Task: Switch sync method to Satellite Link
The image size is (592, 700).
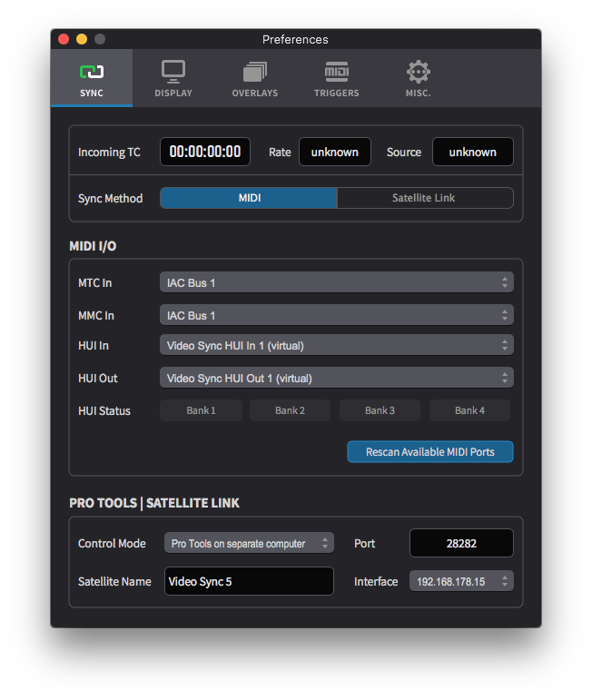Action: tap(424, 198)
